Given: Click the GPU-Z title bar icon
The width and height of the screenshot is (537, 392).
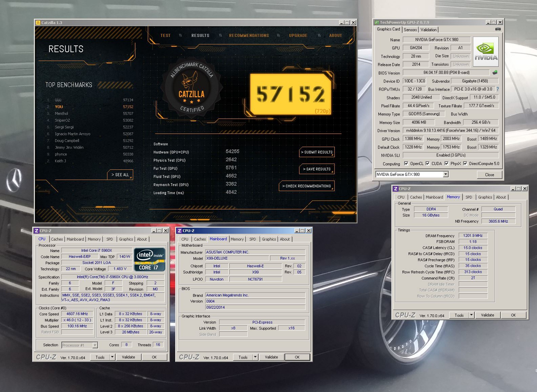Looking at the screenshot, I should pos(377,22).
